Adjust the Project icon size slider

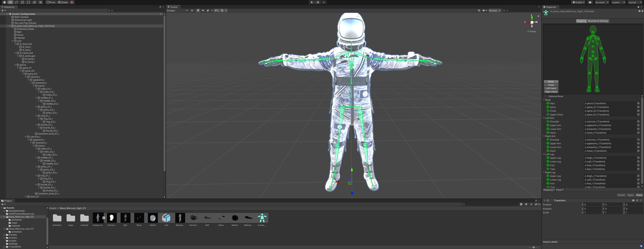click(x=534, y=247)
